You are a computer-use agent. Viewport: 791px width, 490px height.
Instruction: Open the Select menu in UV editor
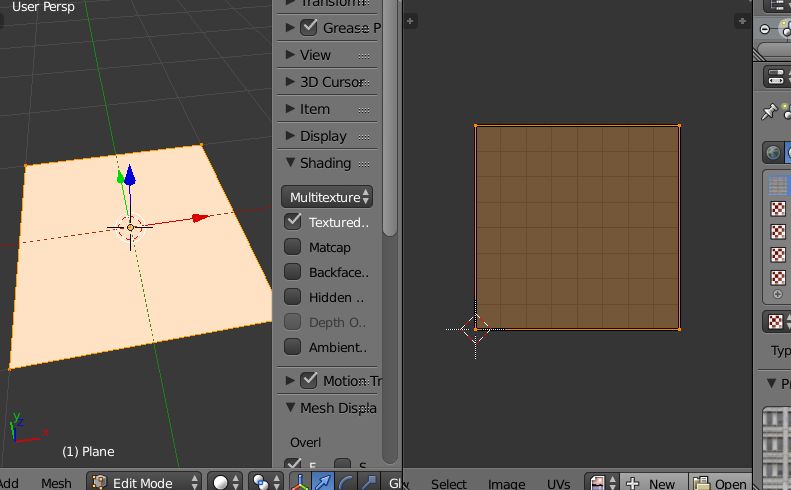pyautogui.click(x=448, y=484)
